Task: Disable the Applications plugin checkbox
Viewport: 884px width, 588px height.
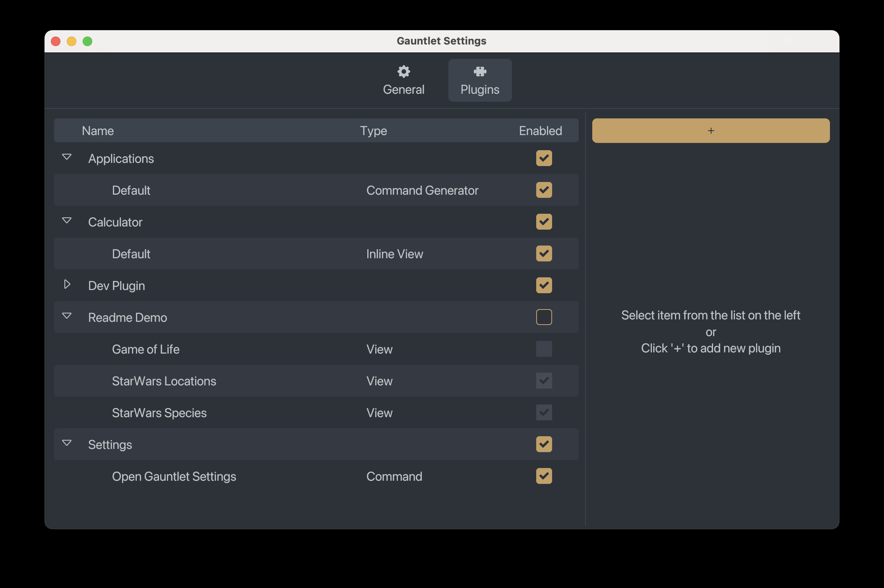Action: (544, 158)
